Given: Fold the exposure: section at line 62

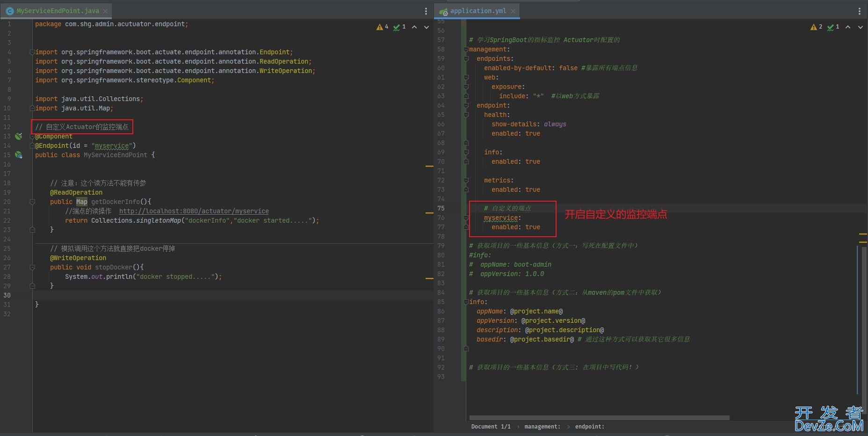Looking at the screenshot, I should tap(466, 87).
